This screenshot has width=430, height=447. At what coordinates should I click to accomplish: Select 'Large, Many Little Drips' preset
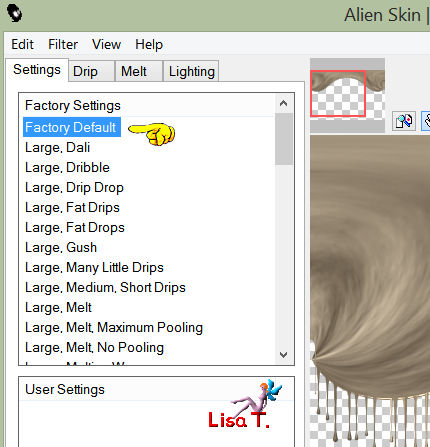pyautogui.click(x=94, y=267)
